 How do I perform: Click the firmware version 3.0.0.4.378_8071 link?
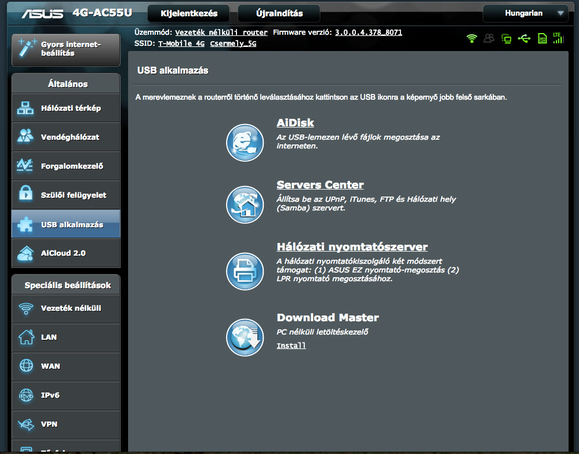pyautogui.click(x=368, y=33)
